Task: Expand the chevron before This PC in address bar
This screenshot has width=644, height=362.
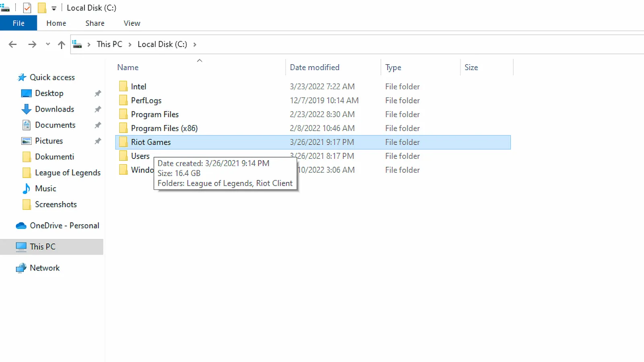Action: pos(89,44)
